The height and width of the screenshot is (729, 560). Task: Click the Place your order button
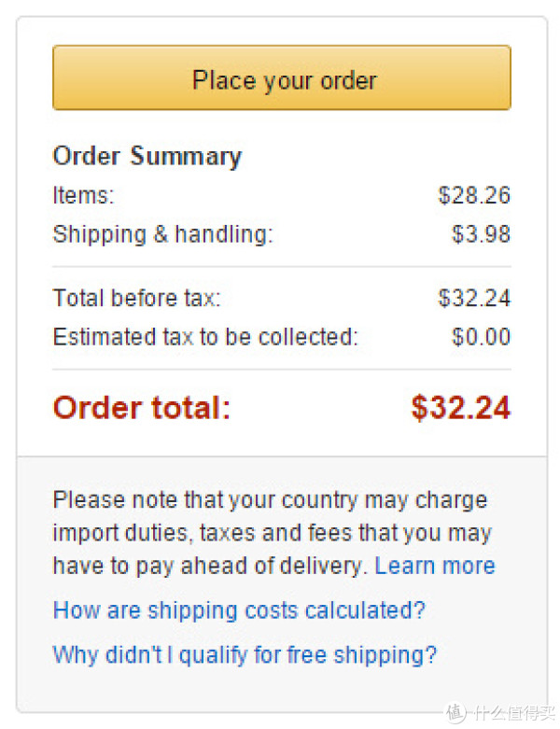(282, 77)
